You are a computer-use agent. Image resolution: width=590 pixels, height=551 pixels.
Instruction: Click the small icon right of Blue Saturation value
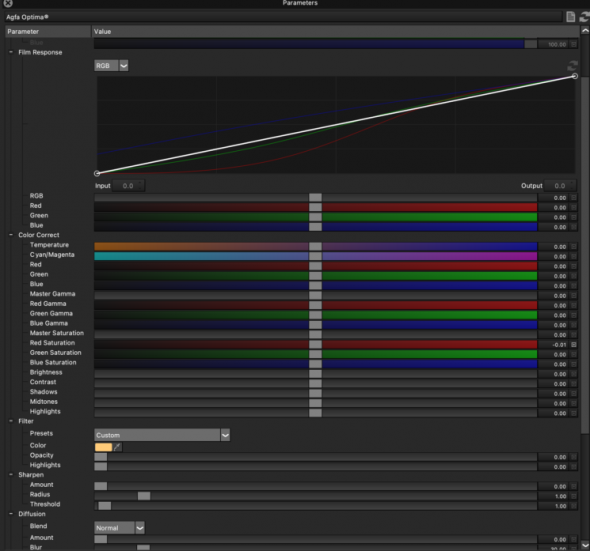click(573, 364)
